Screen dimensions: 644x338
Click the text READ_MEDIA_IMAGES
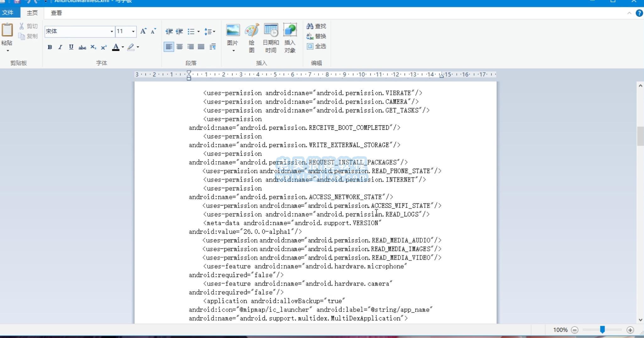(401, 249)
